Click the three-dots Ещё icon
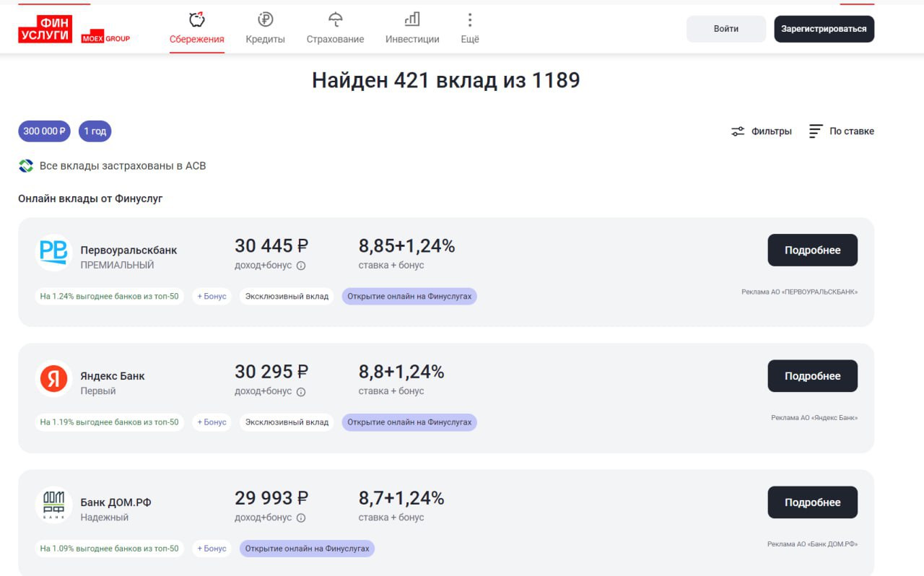 point(470,19)
